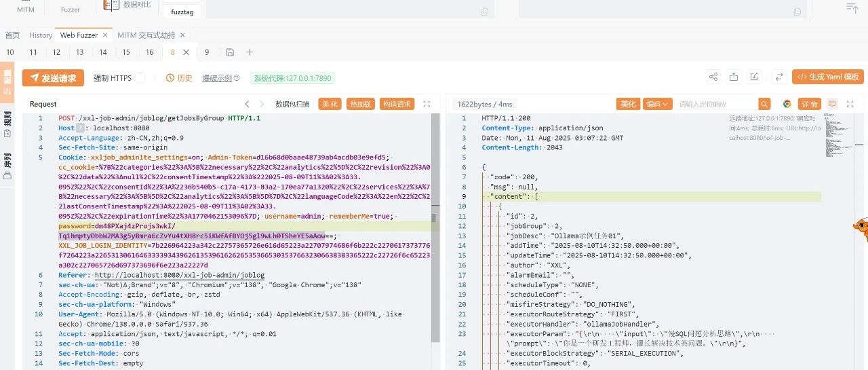Select fuzzer sub-tab 13
Image resolution: width=868 pixels, height=370 pixels.
(x=79, y=52)
